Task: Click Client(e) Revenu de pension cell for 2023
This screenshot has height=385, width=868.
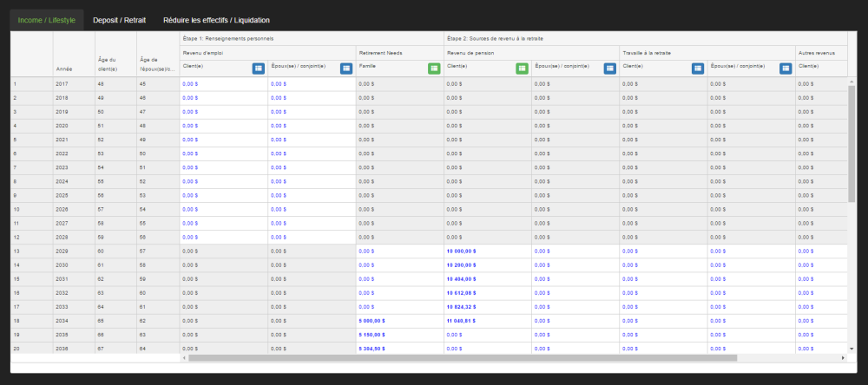Action: click(488, 167)
